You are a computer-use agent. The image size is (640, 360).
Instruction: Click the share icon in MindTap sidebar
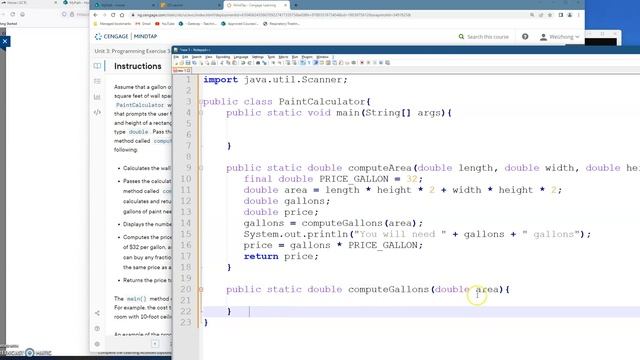pos(97,313)
